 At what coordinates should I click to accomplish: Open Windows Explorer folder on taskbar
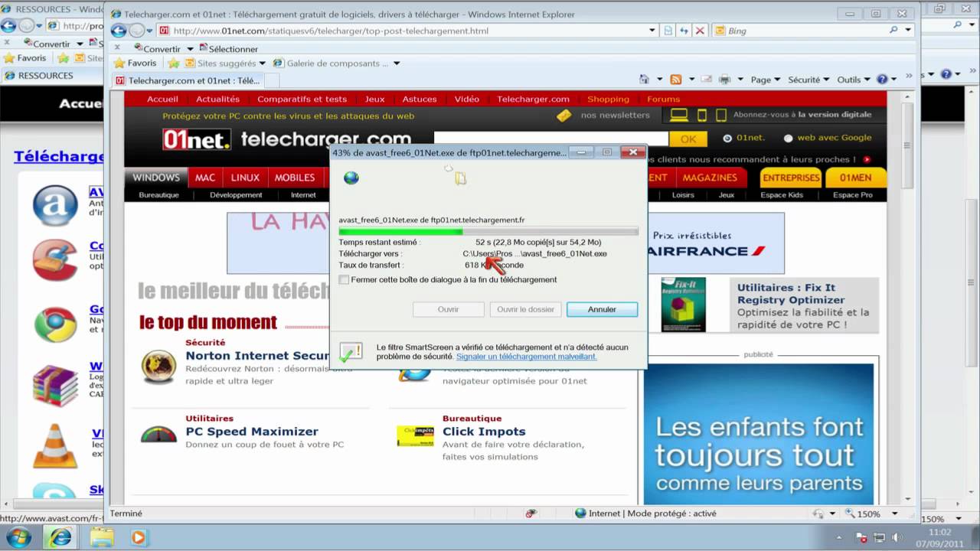point(101,537)
